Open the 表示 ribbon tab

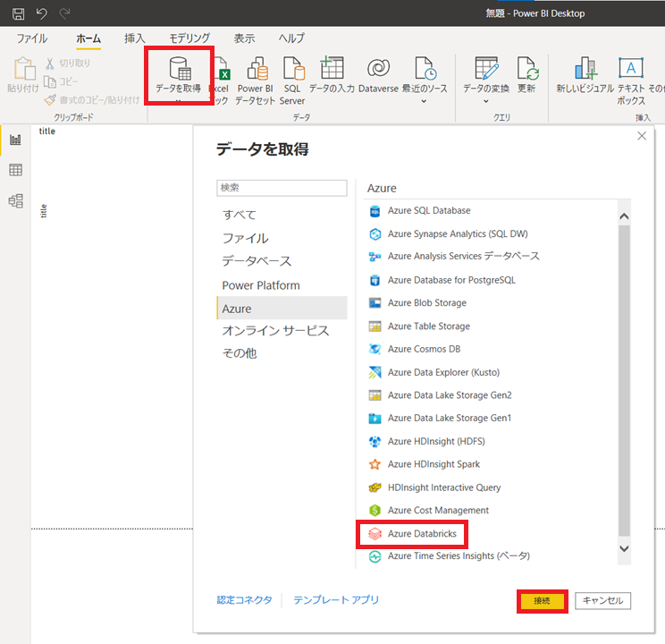point(244,38)
